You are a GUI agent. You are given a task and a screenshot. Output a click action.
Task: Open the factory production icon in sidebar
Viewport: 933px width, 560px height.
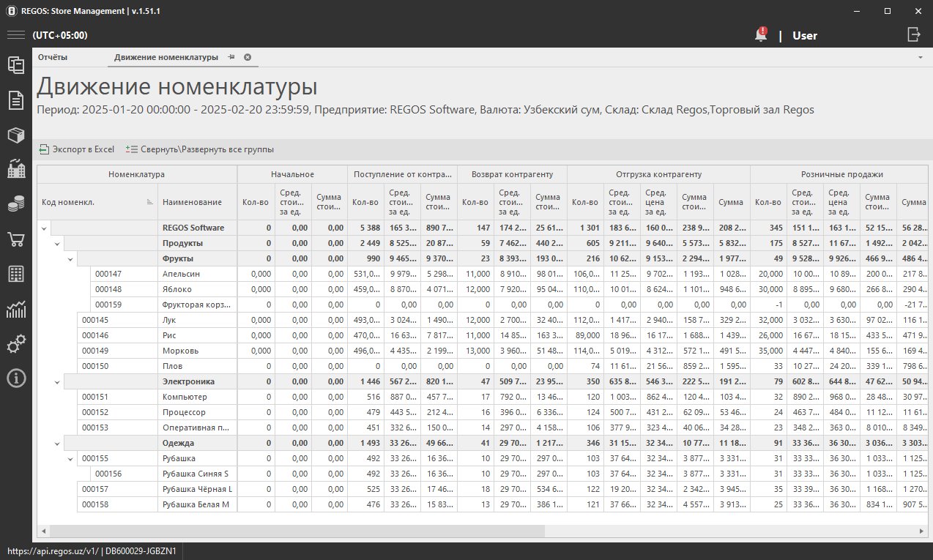pyautogui.click(x=16, y=170)
